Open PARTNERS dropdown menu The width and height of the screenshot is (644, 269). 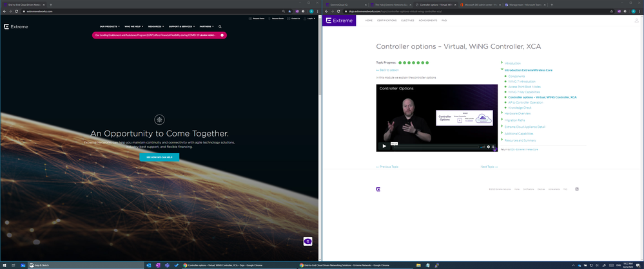pos(206,26)
